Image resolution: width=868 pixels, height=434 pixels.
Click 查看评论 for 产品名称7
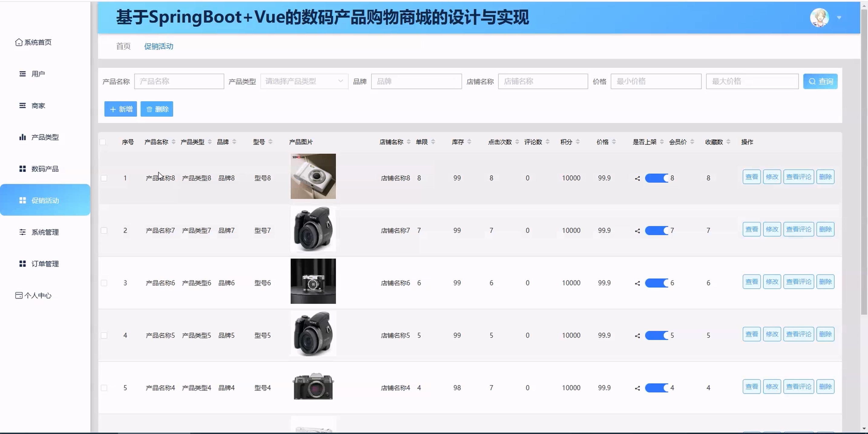pyautogui.click(x=798, y=229)
